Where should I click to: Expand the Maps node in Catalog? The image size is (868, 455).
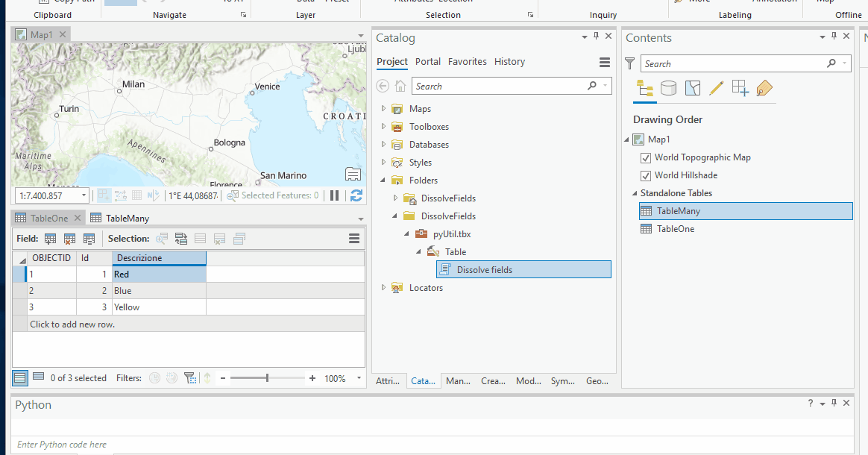click(383, 108)
